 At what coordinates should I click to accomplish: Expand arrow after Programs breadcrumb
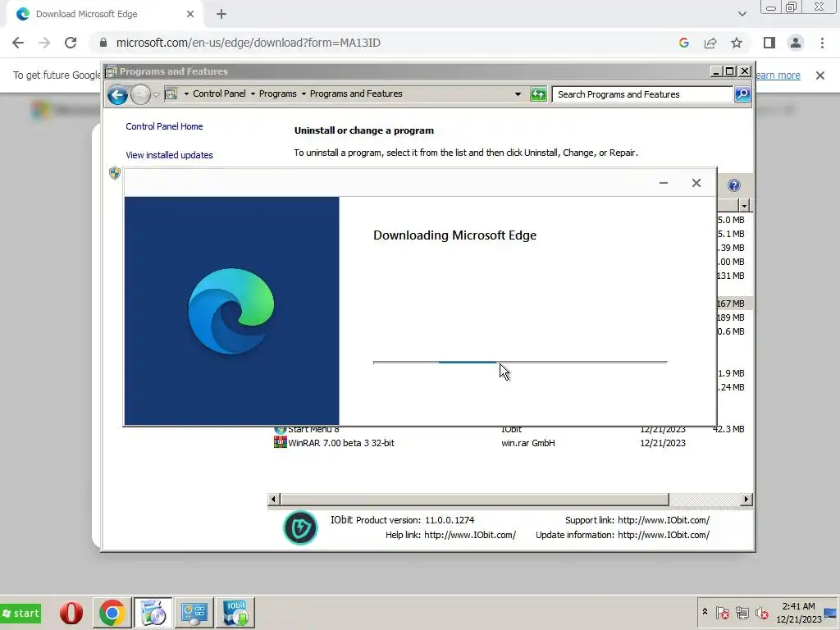(304, 94)
